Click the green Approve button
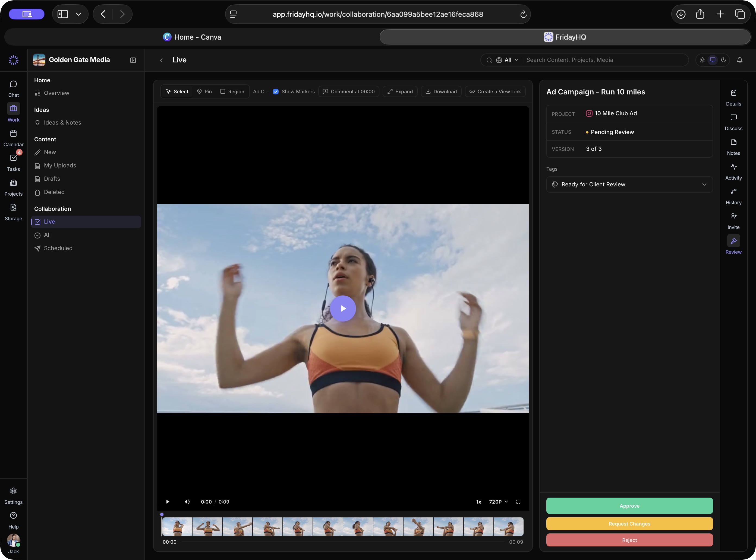 pos(629,506)
